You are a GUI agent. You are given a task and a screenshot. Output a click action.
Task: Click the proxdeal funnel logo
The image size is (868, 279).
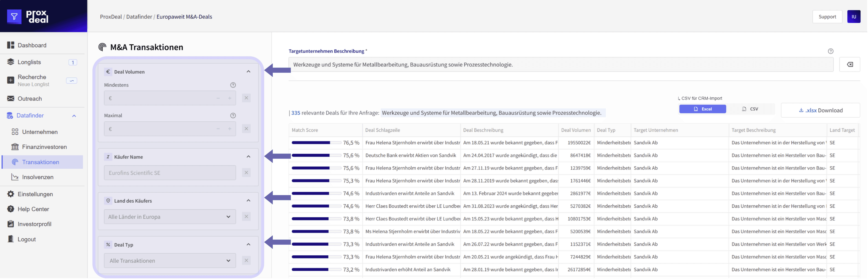pos(14,17)
